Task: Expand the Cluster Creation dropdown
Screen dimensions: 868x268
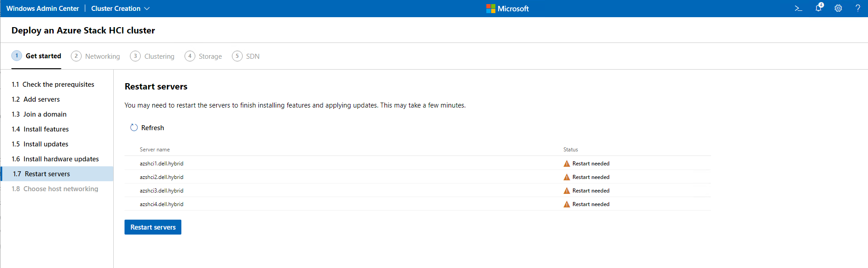Action: tap(120, 9)
